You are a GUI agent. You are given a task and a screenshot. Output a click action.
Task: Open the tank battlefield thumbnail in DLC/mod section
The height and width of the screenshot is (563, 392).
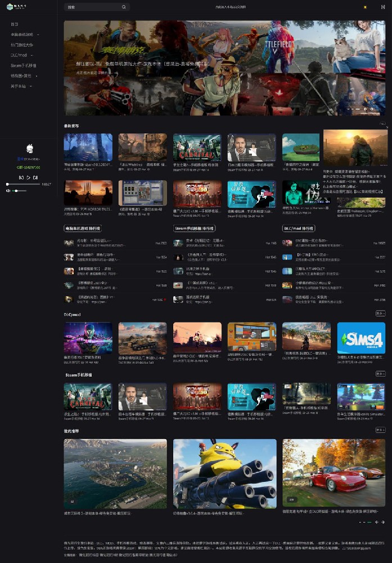(143, 338)
